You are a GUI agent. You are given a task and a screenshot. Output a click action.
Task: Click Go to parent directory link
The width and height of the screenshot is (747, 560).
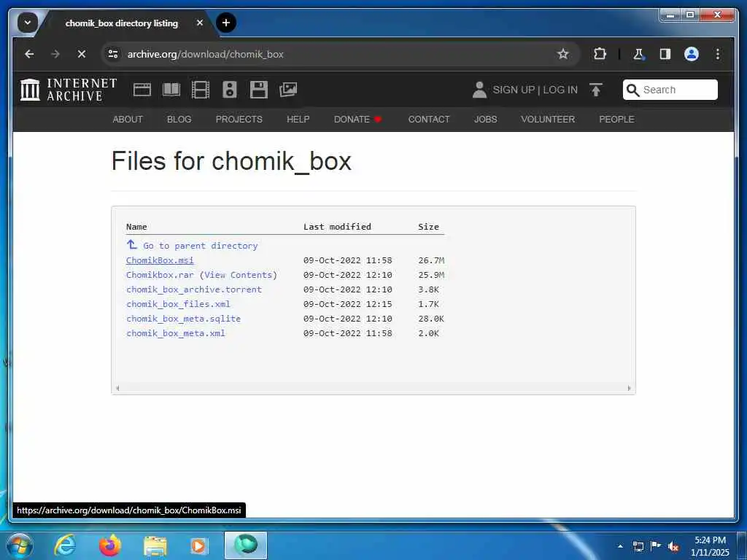coord(192,246)
